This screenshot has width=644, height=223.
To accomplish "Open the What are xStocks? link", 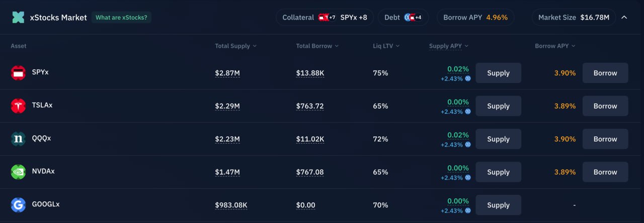I will [x=121, y=17].
